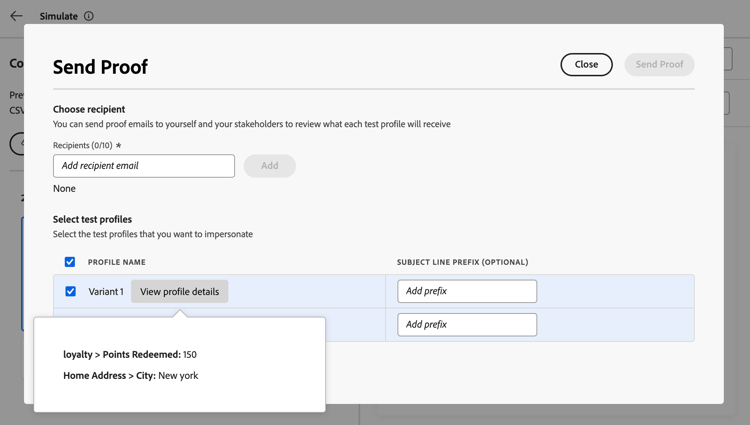Click the Send Proof dialog heading

coord(100,67)
